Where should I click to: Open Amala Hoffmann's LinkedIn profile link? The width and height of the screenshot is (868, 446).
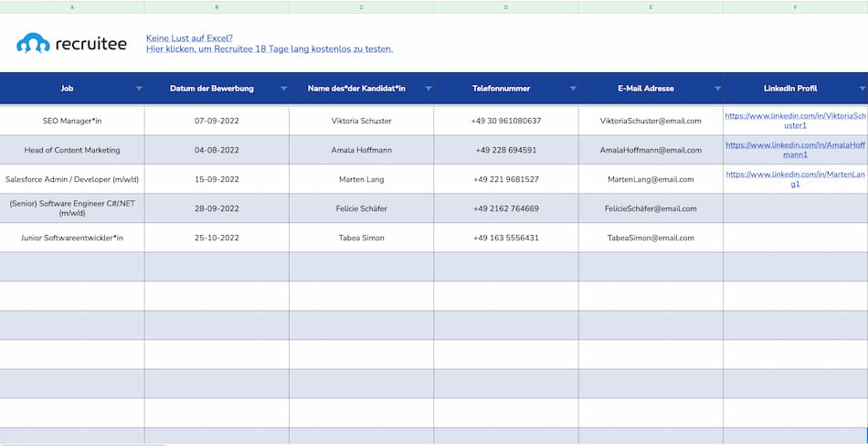(x=795, y=150)
